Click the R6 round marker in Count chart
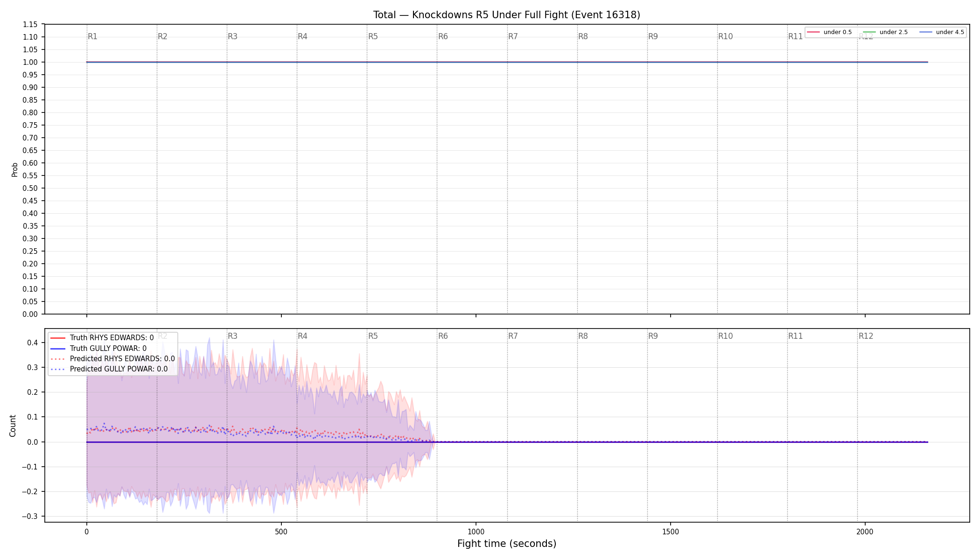The width and height of the screenshot is (980, 560). 443,336
